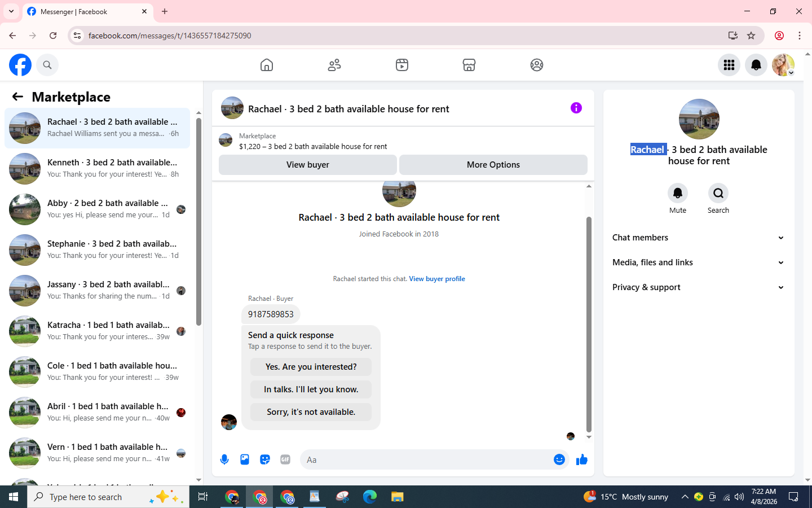Viewport: 812px width, 508px height.
Task: Send quick reply 'Sorry, it's not available.'
Action: [x=311, y=412]
